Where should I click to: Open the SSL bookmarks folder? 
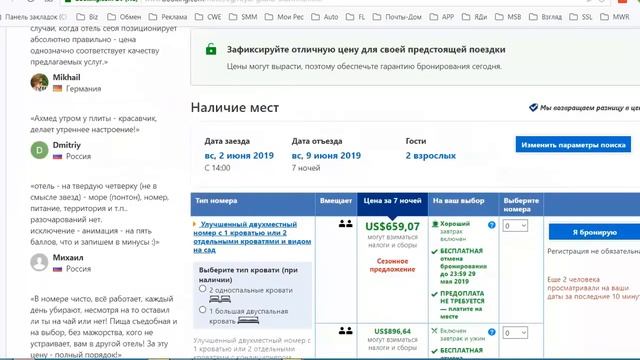[581, 17]
